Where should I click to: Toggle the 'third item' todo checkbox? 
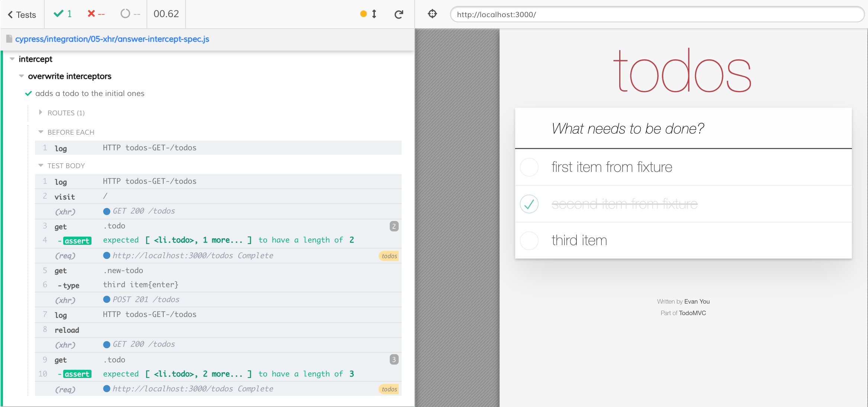pyautogui.click(x=529, y=240)
